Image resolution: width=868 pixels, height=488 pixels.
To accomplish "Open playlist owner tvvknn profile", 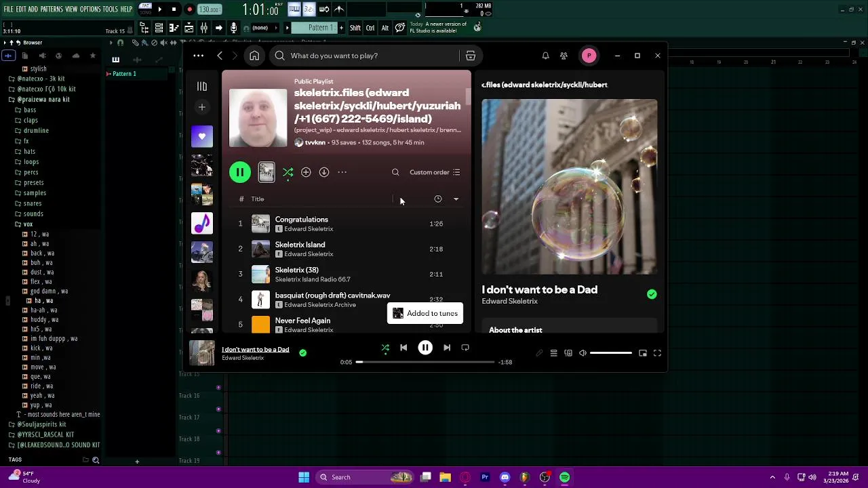I will pyautogui.click(x=315, y=142).
